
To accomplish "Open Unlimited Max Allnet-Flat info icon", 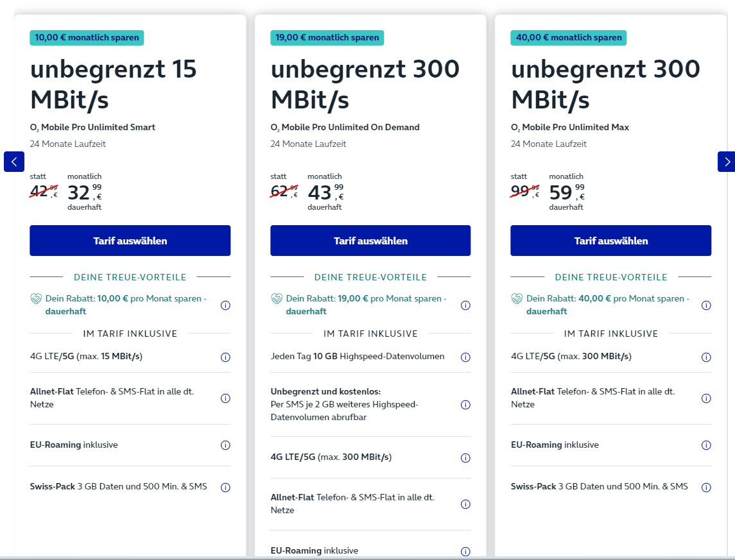I will tap(706, 398).
